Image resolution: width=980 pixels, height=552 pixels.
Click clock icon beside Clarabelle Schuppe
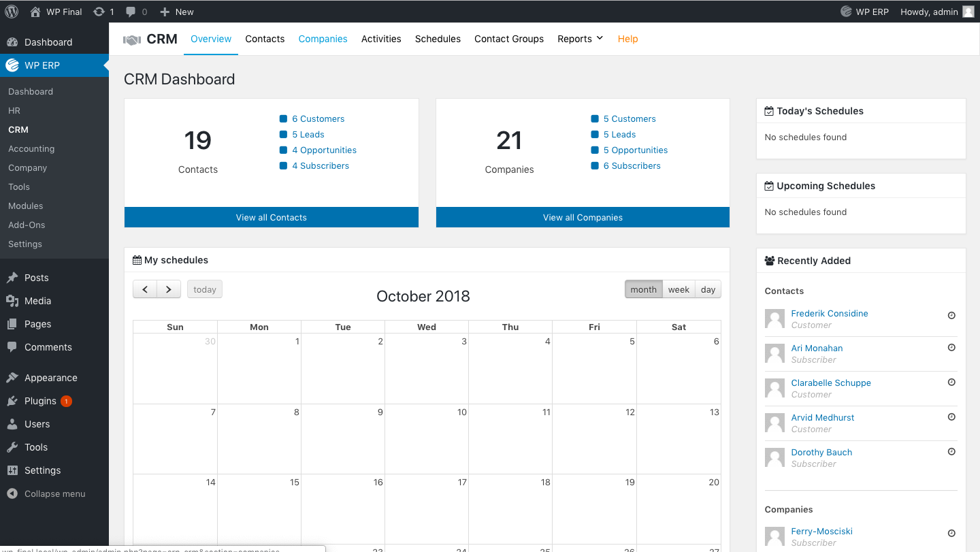pos(951,382)
